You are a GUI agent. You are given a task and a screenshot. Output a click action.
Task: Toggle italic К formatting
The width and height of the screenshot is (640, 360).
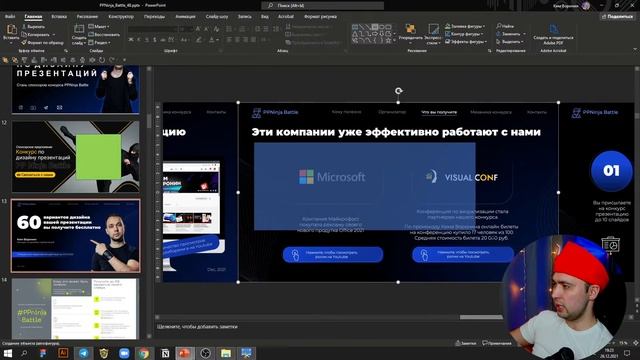click(x=139, y=40)
